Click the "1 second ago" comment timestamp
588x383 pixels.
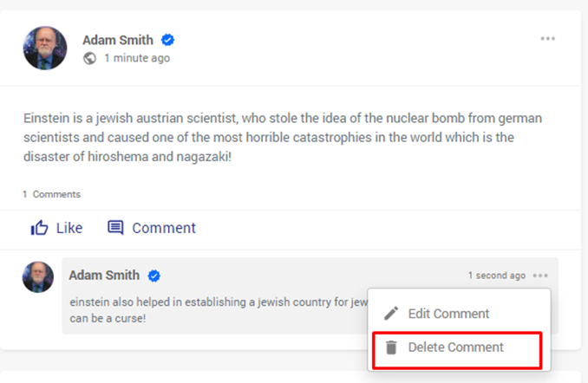pyautogui.click(x=496, y=276)
